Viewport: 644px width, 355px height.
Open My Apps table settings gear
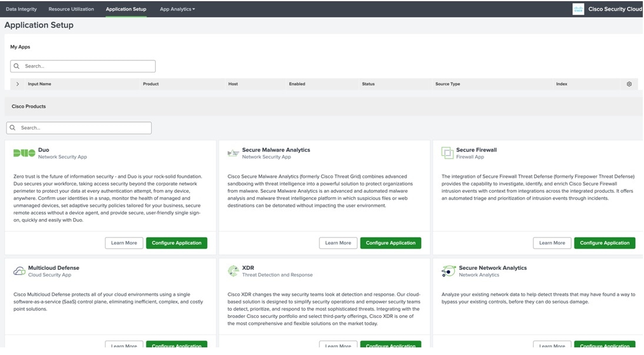point(629,84)
